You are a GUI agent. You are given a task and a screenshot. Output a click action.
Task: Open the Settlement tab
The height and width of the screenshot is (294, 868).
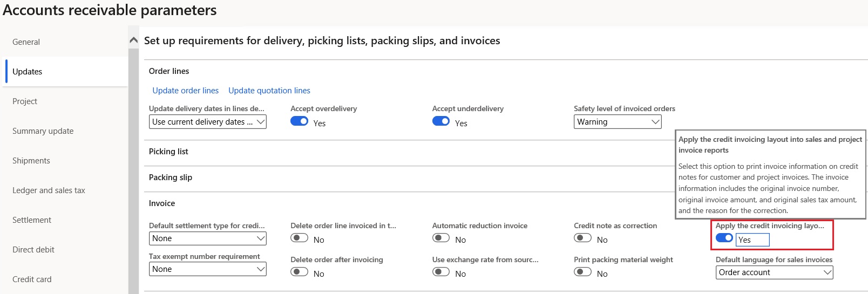pos(32,220)
